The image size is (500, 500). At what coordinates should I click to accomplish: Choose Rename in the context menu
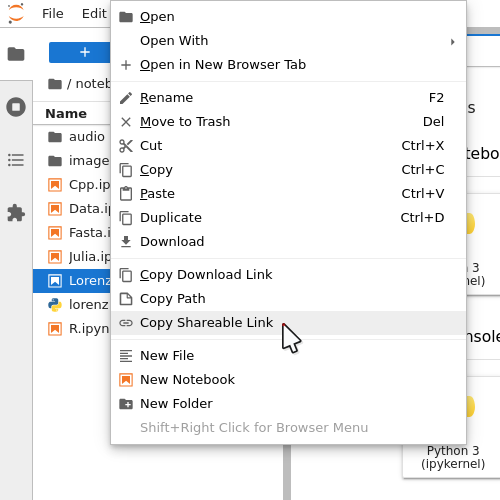(288, 98)
